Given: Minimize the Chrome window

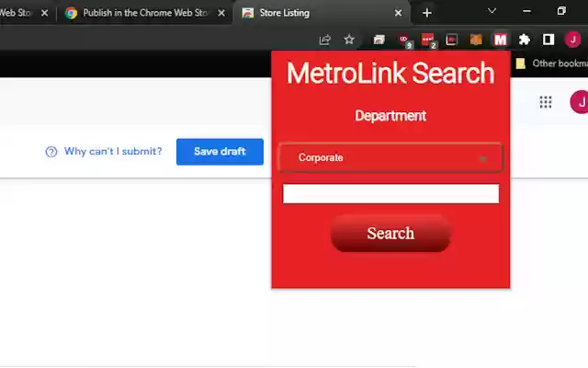Looking at the screenshot, I should tap(526, 11).
